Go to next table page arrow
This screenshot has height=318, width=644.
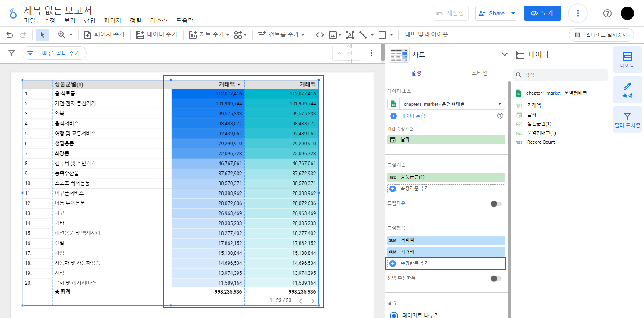coord(312,301)
